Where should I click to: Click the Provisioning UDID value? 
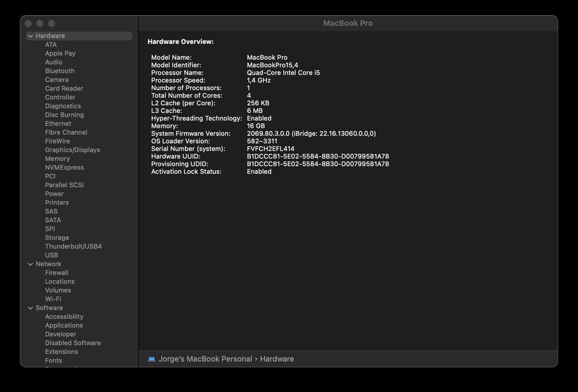point(318,164)
